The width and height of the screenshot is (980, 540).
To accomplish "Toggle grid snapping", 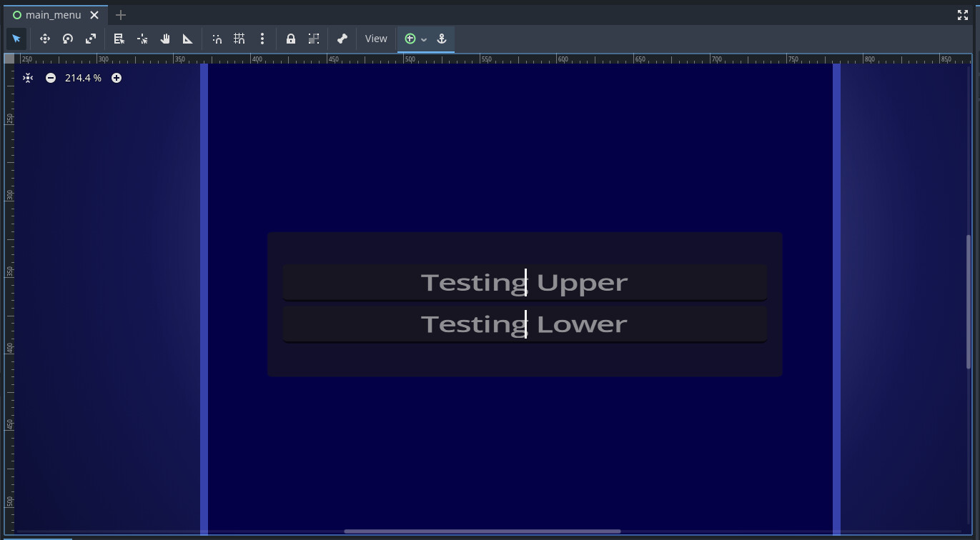I will (239, 39).
